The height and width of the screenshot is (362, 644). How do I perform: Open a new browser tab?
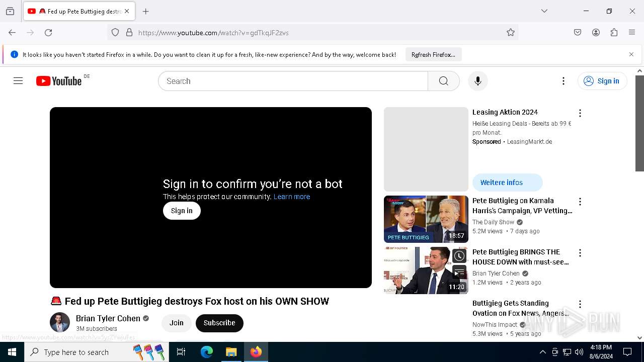(146, 11)
